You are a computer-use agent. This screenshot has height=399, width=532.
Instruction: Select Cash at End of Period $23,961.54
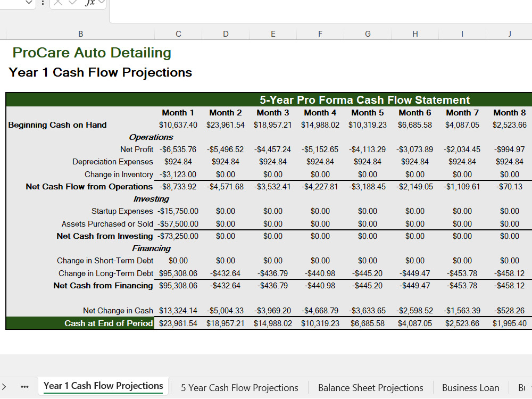click(178, 323)
